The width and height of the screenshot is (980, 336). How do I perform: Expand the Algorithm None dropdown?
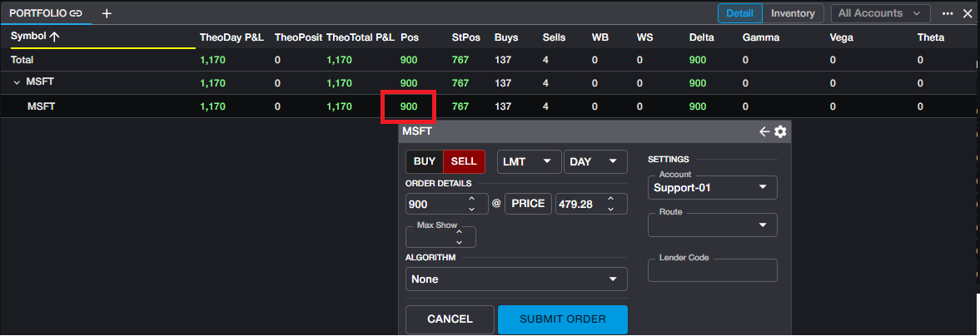(x=516, y=279)
